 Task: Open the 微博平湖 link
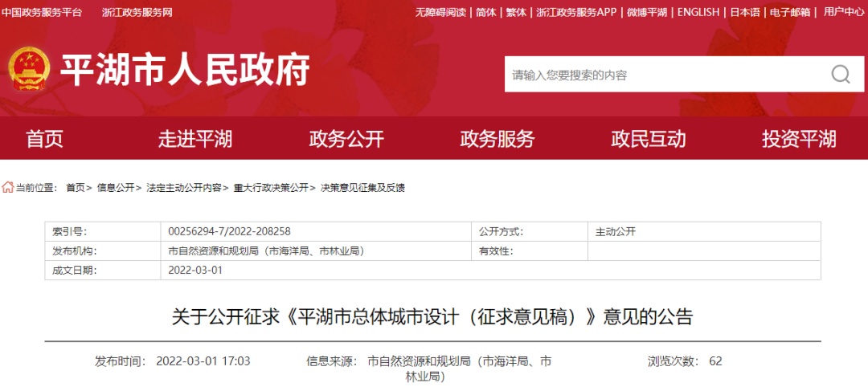(x=646, y=12)
